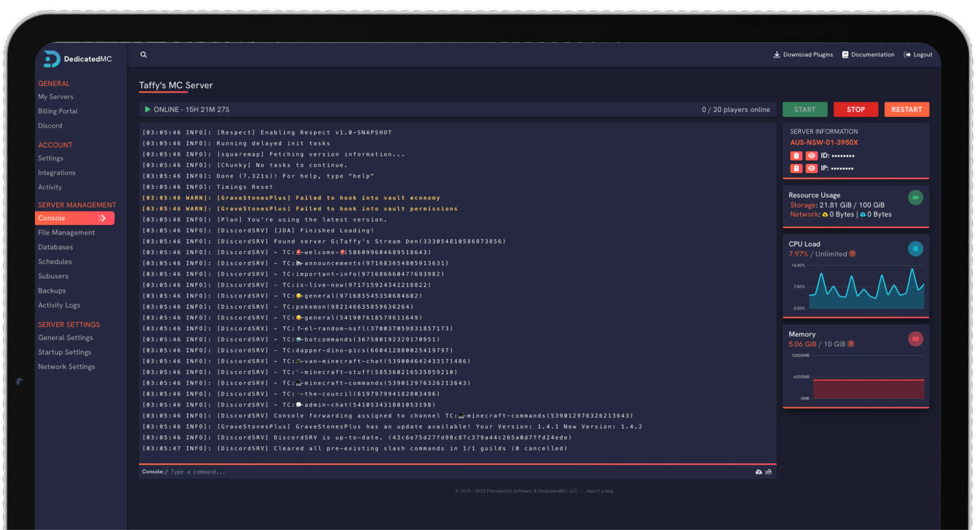Click the report a bug footer link
The width and height of the screenshot is (980, 530).
599,491
